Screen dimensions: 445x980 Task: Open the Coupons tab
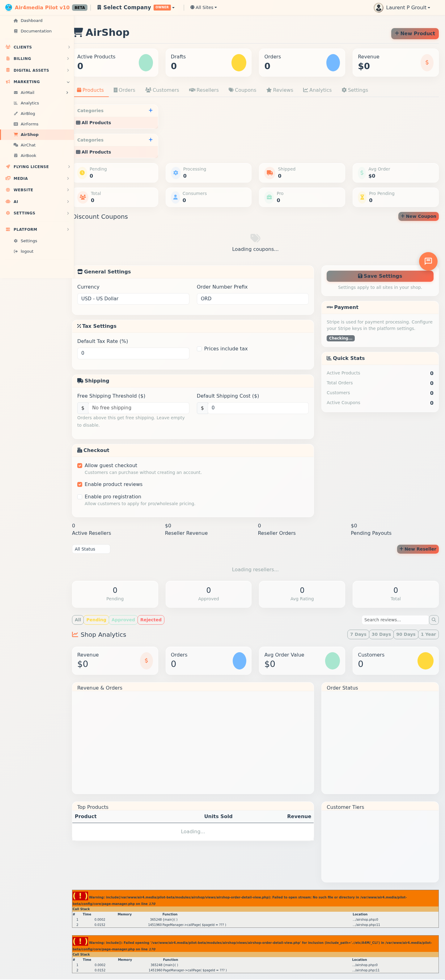pyautogui.click(x=242, y=90)
